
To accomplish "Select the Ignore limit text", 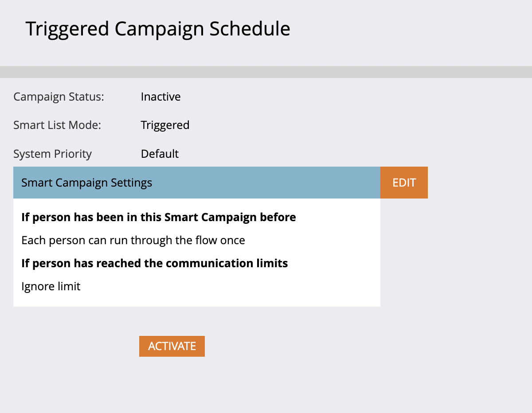I will point(51,286).
